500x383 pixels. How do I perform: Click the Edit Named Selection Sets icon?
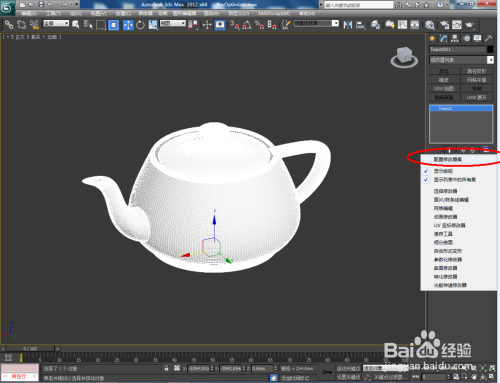(x=286, y=25)
